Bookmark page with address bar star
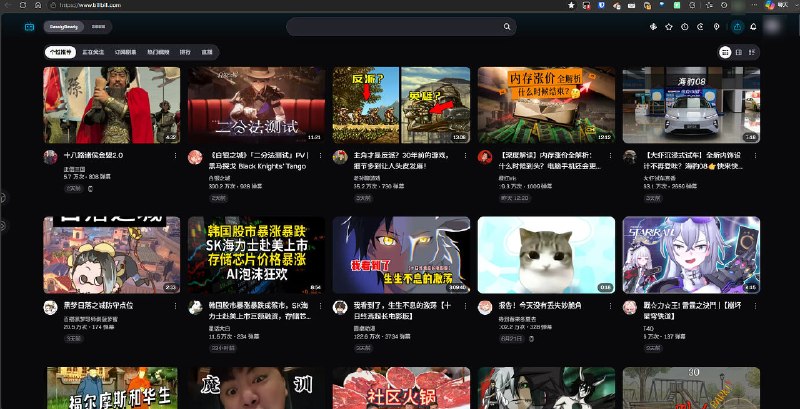800x409 pixels. click(571, 5)
